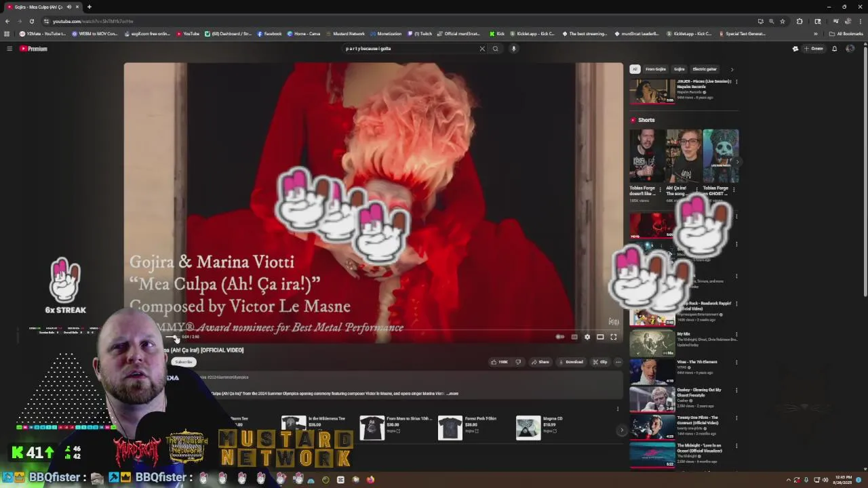Seek on the video progress bar
The image size is (868, 488).
pyautogui.click(x=373, y=331)
